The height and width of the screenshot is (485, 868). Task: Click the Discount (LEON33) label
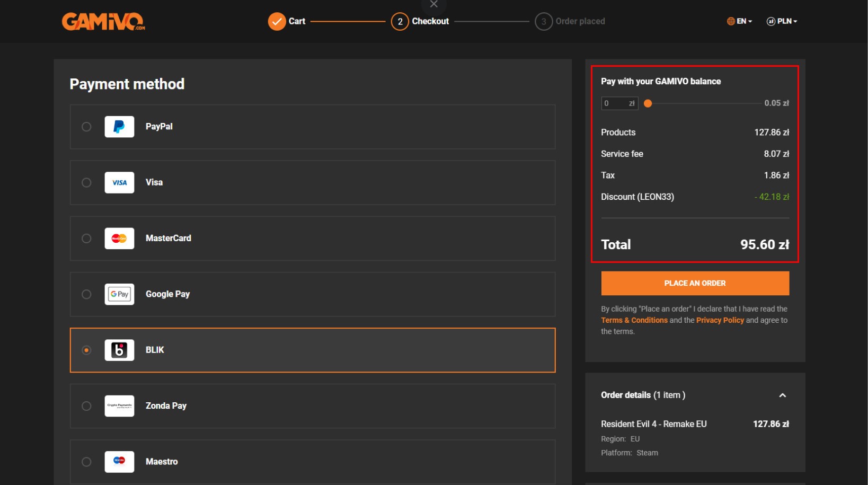(x=637, y=197)
